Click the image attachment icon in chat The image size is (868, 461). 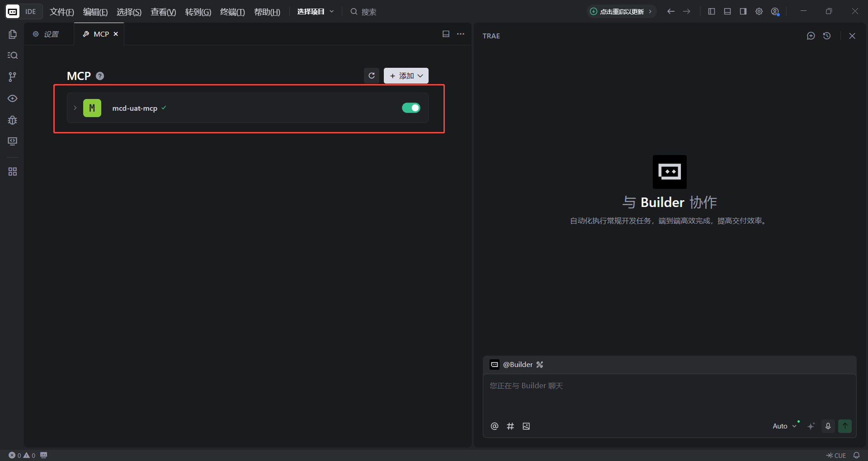526,426
